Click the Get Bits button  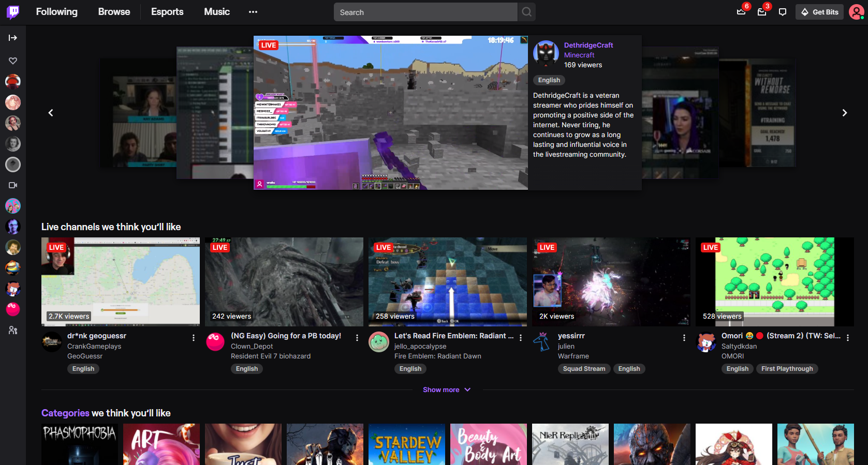tap(820, 12)
